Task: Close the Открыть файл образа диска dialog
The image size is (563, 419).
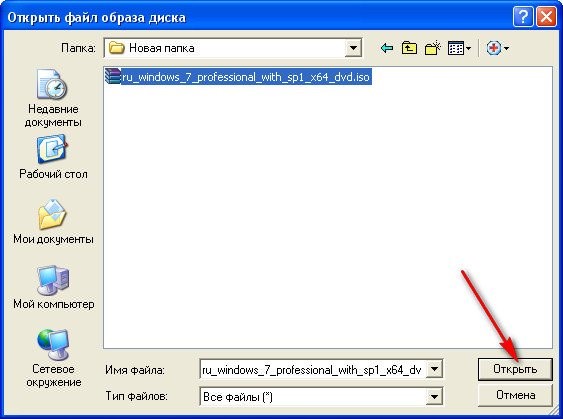Action: tap(546, 17)
